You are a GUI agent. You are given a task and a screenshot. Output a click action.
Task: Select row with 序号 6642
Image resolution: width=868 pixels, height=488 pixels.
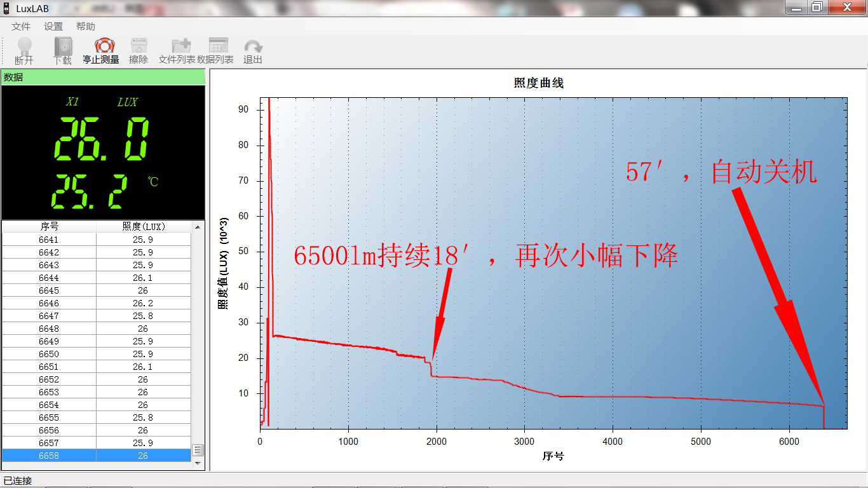(x=96, y=252)
